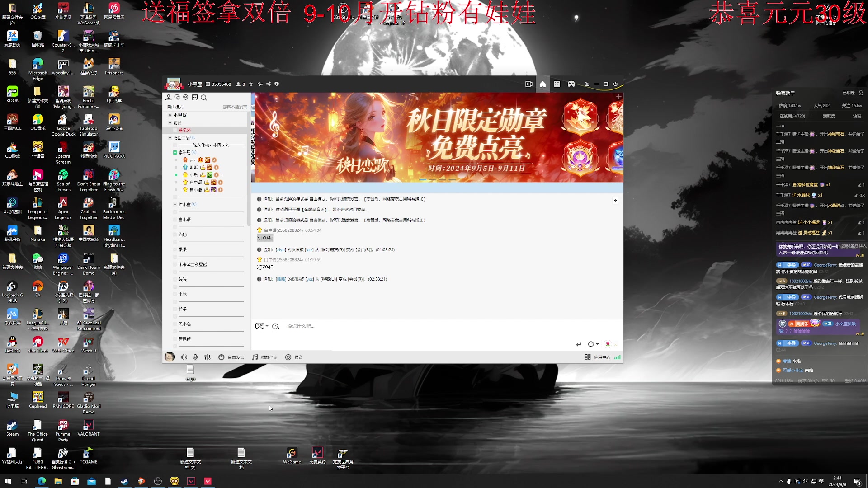Show hidden icons in system tray
Image resolution: width=868 pixels, height=488 pixels.
pos(781,481)
